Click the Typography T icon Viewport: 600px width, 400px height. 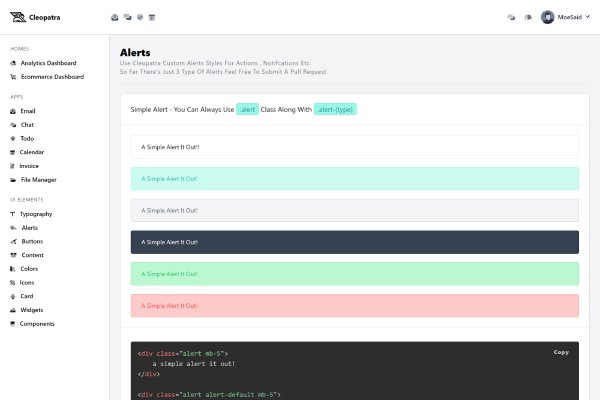click(13, 214)
